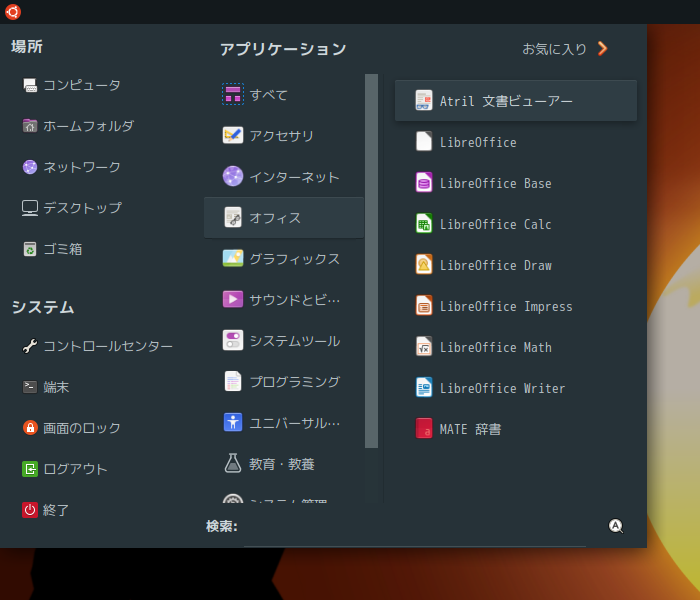
Task: Open コントロールセンター text label
Action: click(108, 346)
